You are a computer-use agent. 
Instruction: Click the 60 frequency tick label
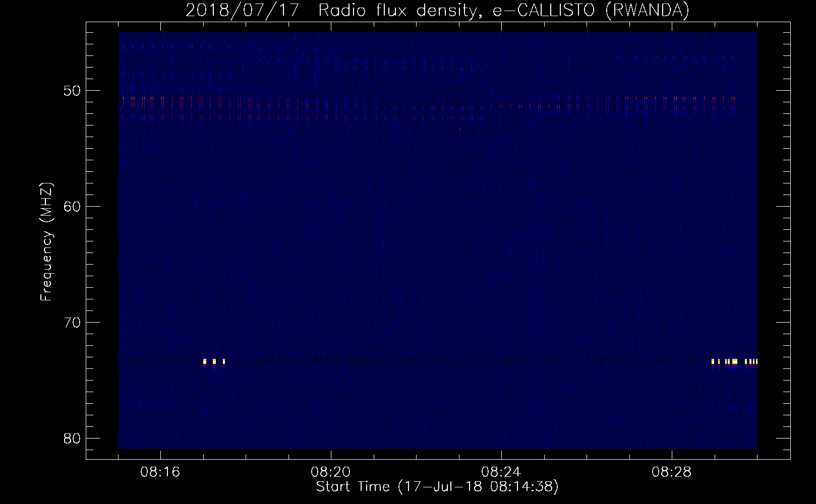coord(73,207)
